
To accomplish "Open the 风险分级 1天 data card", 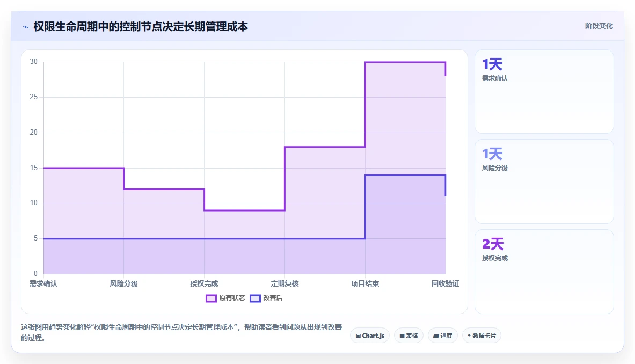I will tap(544, 181).
